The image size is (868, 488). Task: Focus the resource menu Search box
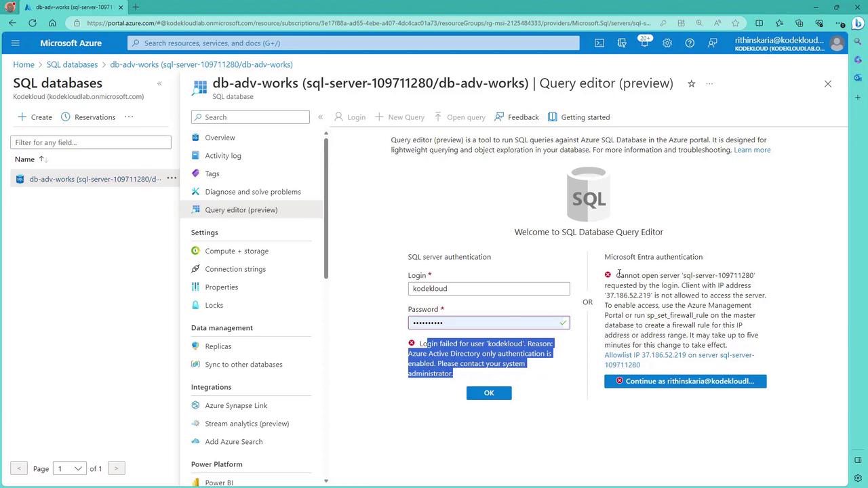point(250,117)
